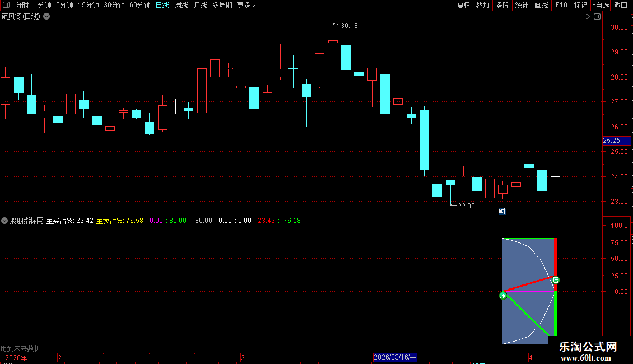
Task: Open the indicator 股朋指标网 settings circle
Action: click(4, 221)
